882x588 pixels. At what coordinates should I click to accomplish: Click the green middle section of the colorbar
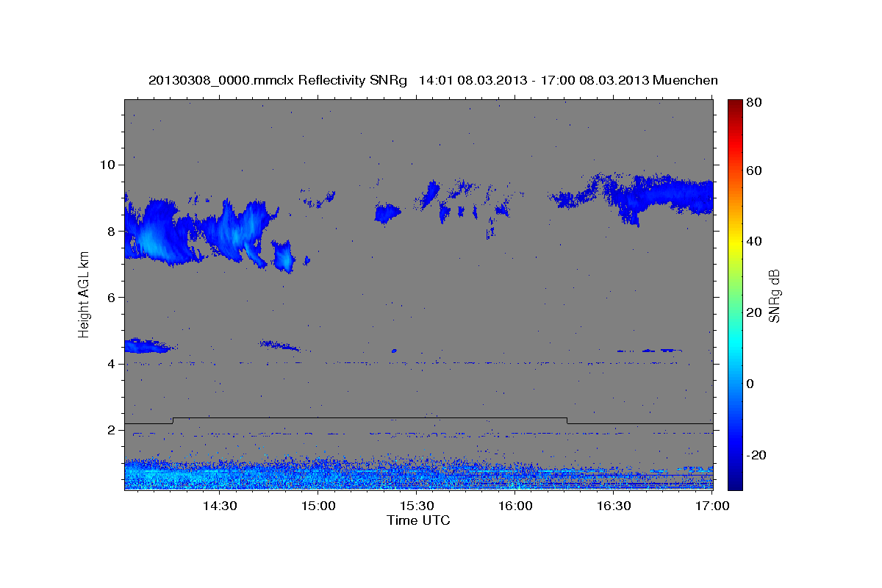(734, 294)
